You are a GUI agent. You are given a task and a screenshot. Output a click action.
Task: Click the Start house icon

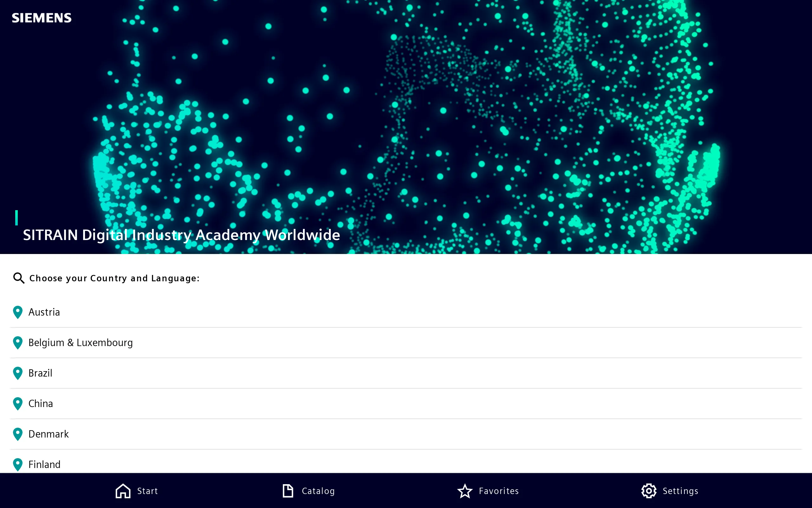coord(123,491)
